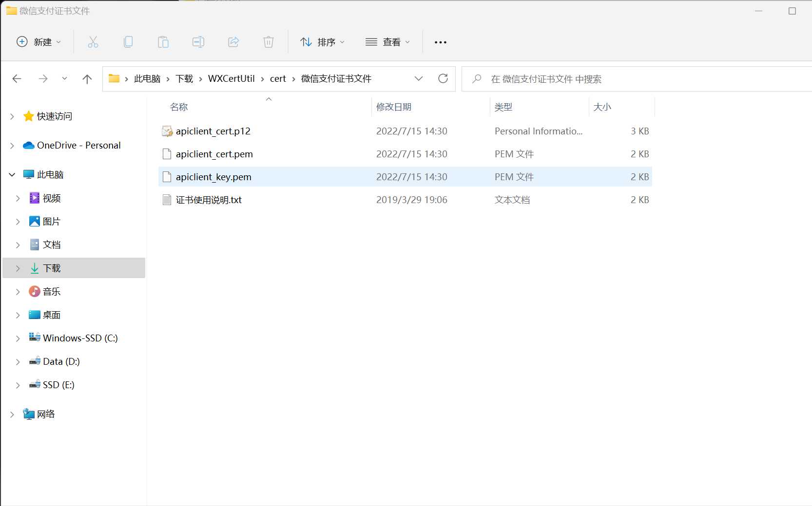This screenshot has height=506, width=812.
Task: Click the Delete trash bin icon
Action: tap(269, 42)
